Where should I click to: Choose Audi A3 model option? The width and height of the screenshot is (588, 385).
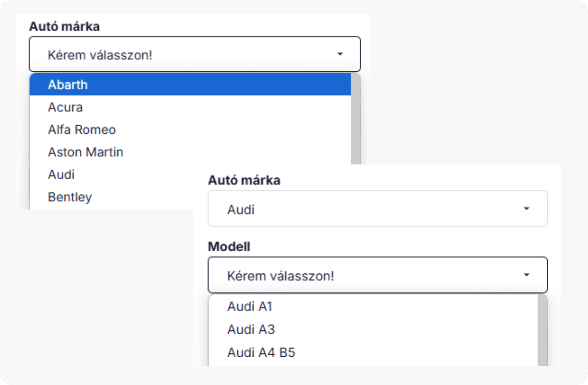click(251, 330)
